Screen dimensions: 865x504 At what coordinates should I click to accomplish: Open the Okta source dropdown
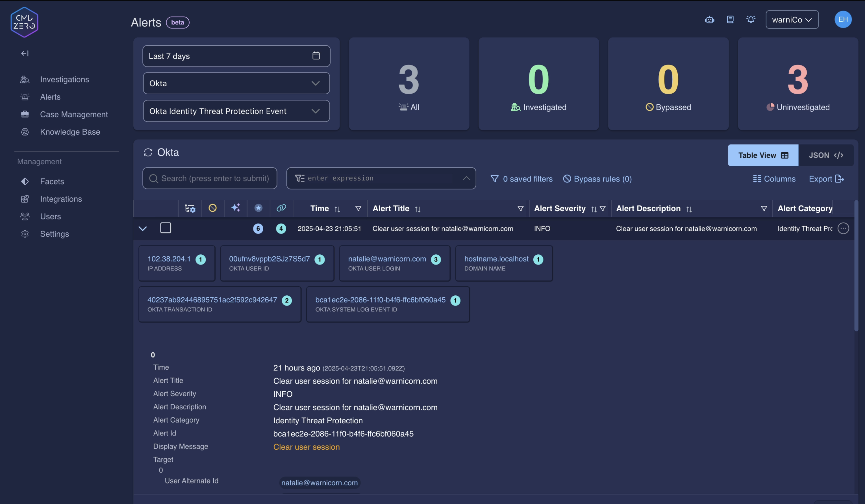point(236,83)
